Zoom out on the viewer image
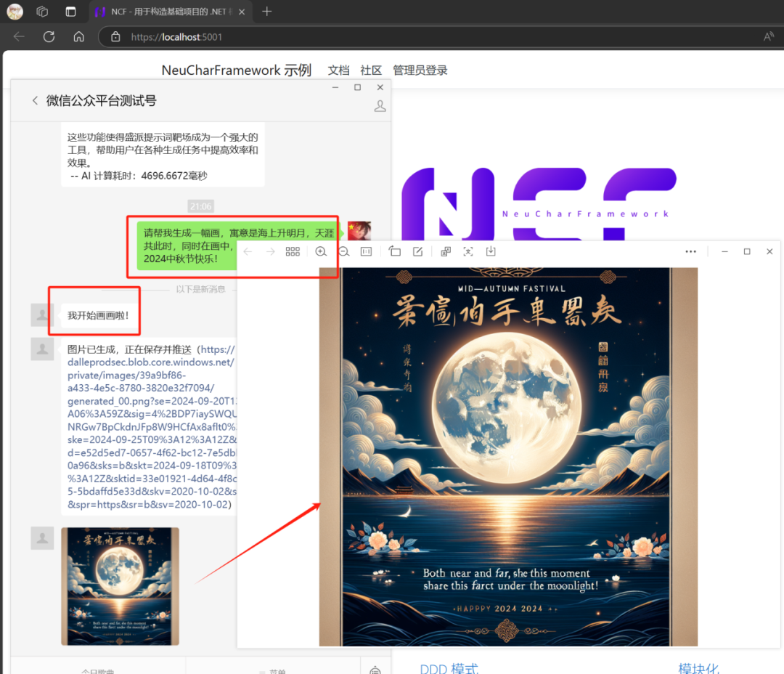The image size is (784, 674). tap(344, 251)
